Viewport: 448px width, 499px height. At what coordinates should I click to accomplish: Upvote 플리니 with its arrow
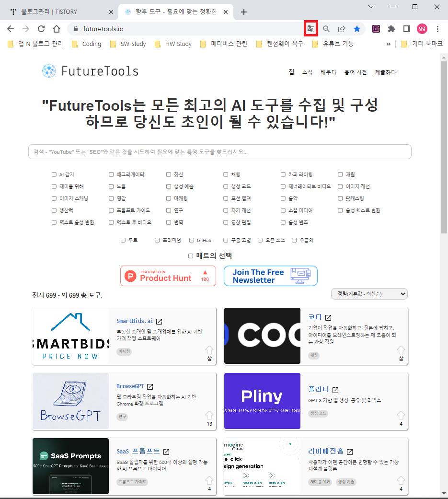401,415
